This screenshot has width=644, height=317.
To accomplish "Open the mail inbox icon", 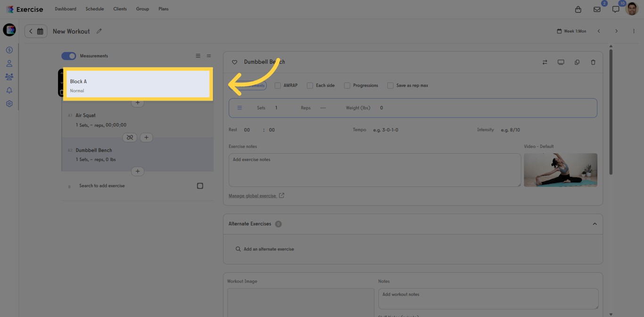I will [x=597, y=9].
